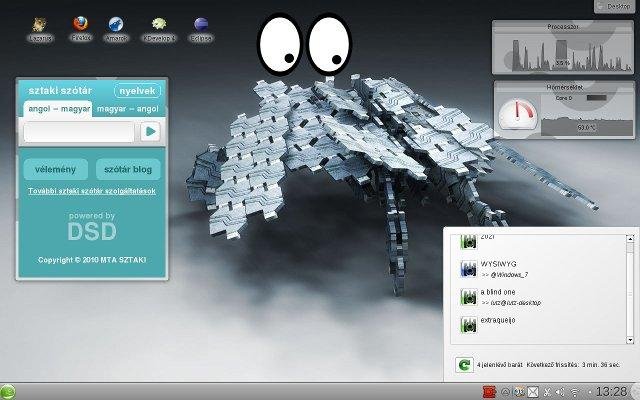Click the sztaki szótár title
The image size is (640, 400).
[60, 91]
